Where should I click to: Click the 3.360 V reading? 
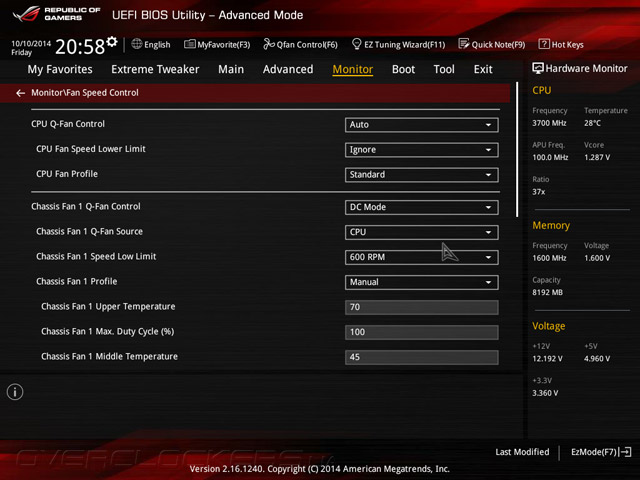(545, 393)
